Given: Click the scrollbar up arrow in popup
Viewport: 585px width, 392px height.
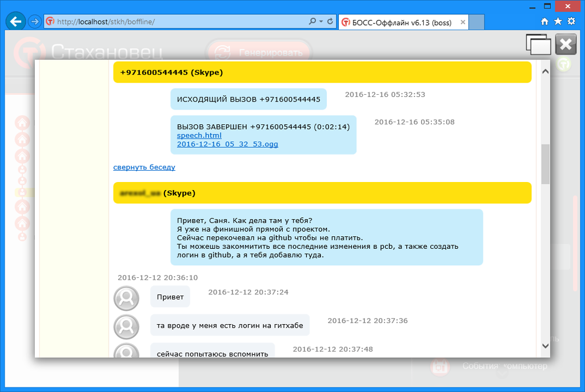Looking at the screenshot, I should 545,71.
